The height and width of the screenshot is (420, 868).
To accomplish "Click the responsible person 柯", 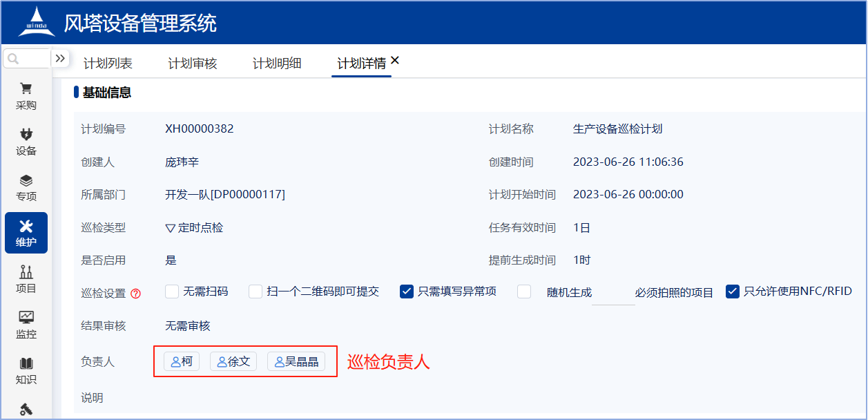I will pyautogui.click(x=182, y=361).
